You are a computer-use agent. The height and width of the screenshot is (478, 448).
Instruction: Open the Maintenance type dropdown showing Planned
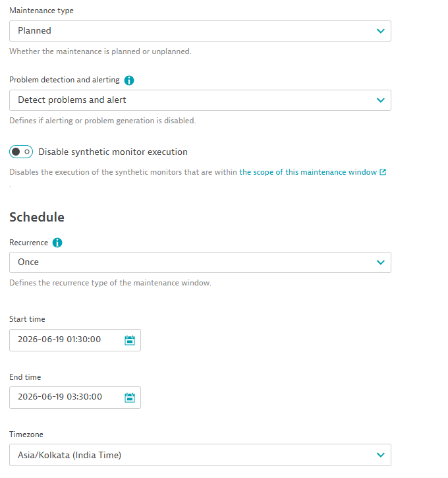pos(200,31)
